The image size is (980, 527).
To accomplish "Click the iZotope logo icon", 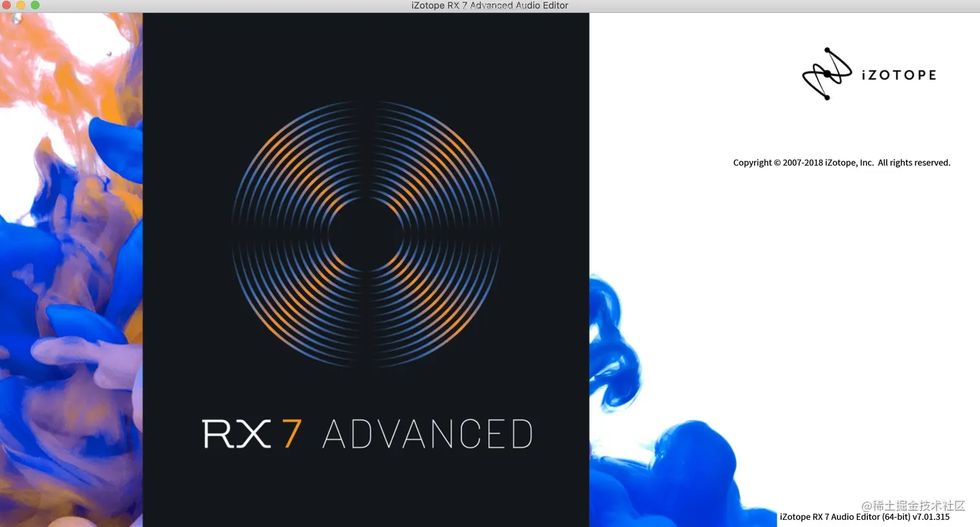I will point(827,74).
